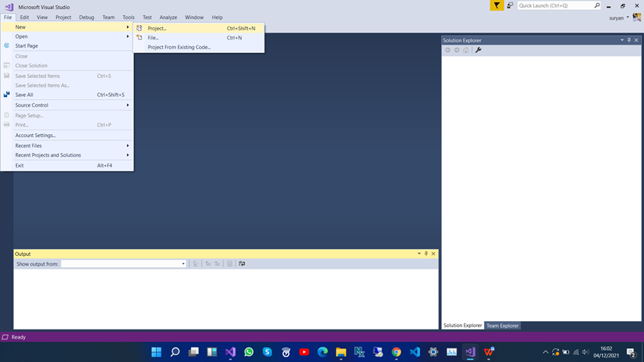Click Clear All in Output toolbar
The height and width of the screenshot is (362, 644).
(x=230, y=264)
